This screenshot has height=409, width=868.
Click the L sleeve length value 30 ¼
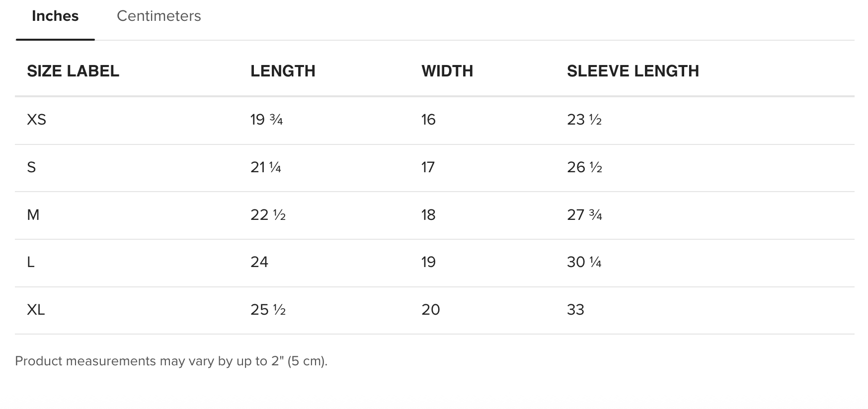pos(584,262)
